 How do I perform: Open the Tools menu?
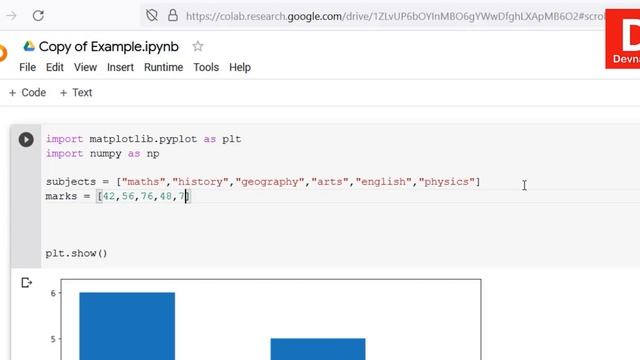206,67
